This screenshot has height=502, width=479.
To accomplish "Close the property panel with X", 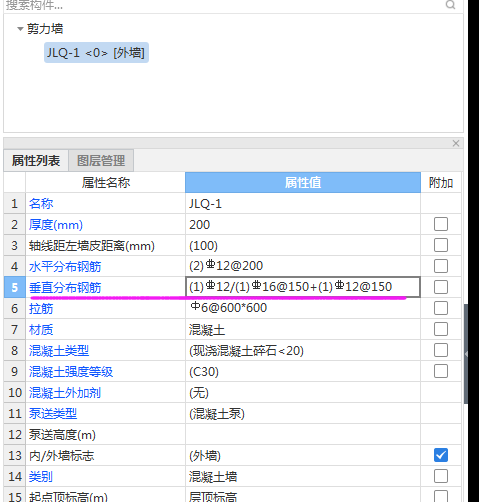I will [456, 143].
